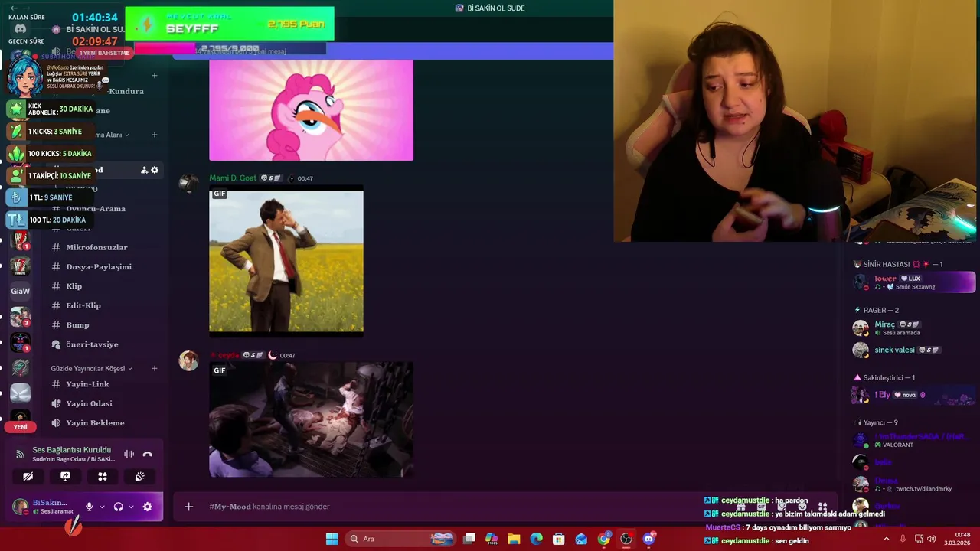Open member lower in the member list

coord(913,282)
